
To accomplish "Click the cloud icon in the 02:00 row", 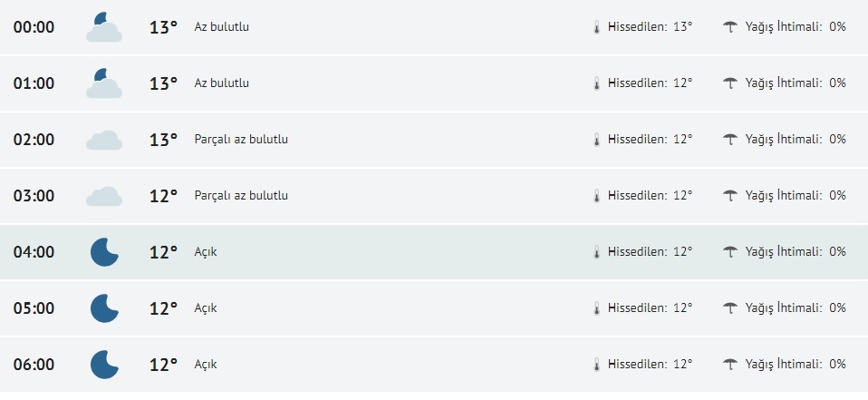I will pyautogui.click(x=104, y=140).
